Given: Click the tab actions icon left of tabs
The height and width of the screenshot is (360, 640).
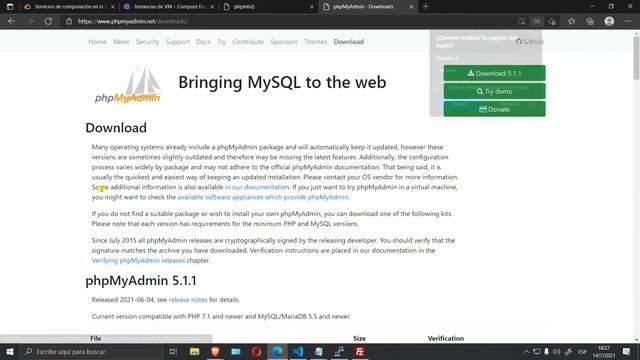Looking at the screenshot, I should tap(10, 7).
